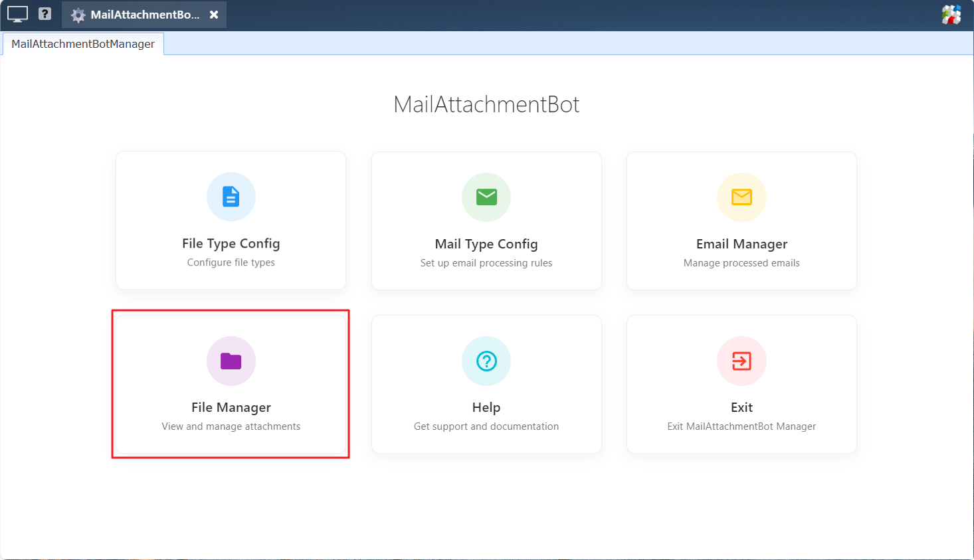974x560 pixels.
Task: Click the gear icon on MailAttachmentBo... tab
Action: (78, 15)
